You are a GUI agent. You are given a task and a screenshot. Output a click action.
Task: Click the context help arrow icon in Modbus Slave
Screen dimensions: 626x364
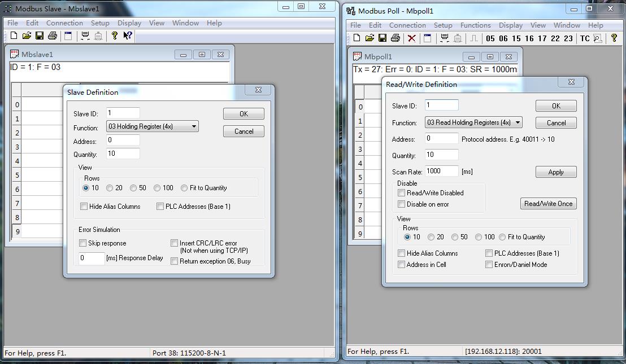click(x=128, y=36)
